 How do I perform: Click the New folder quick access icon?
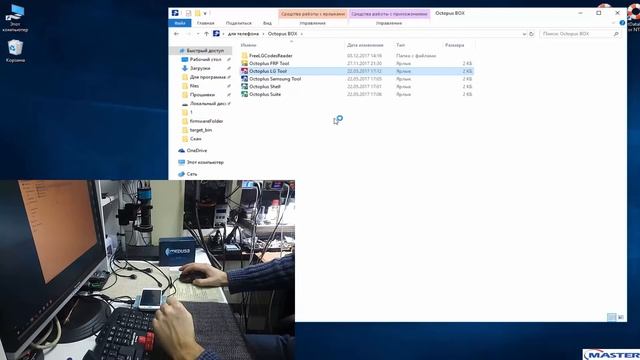point(198,13)
